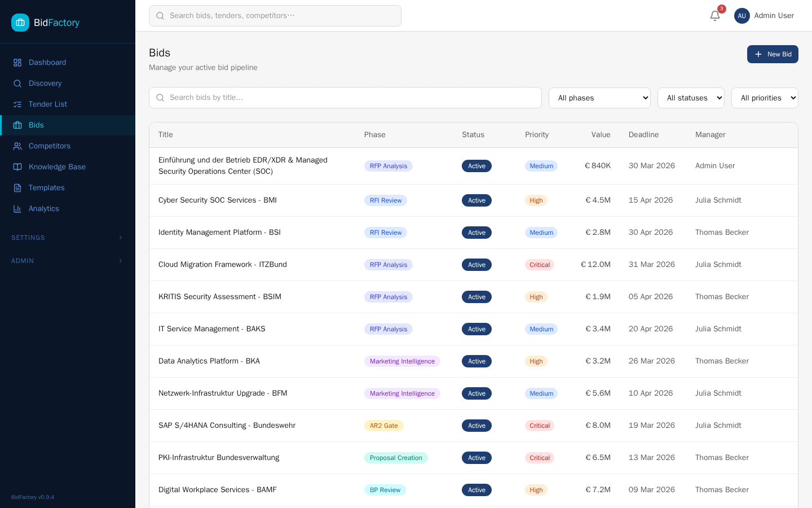Click the Value column header
Viewport: 812px width, 508px height.
click(601, 135)
